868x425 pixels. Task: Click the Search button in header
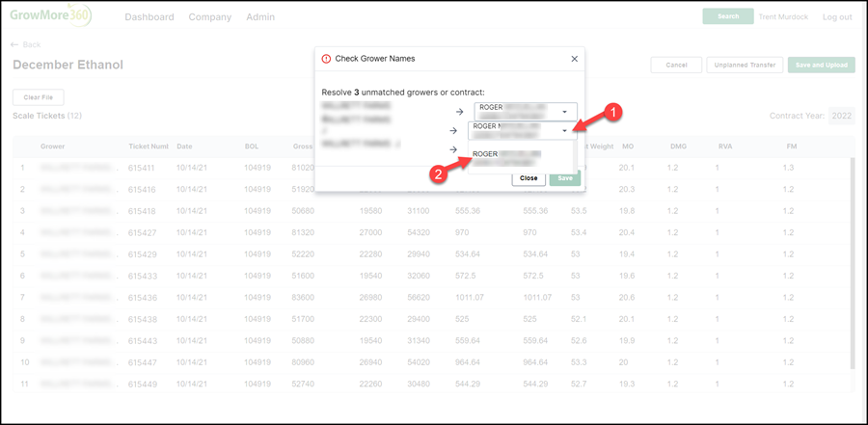[x=728, y=16]
